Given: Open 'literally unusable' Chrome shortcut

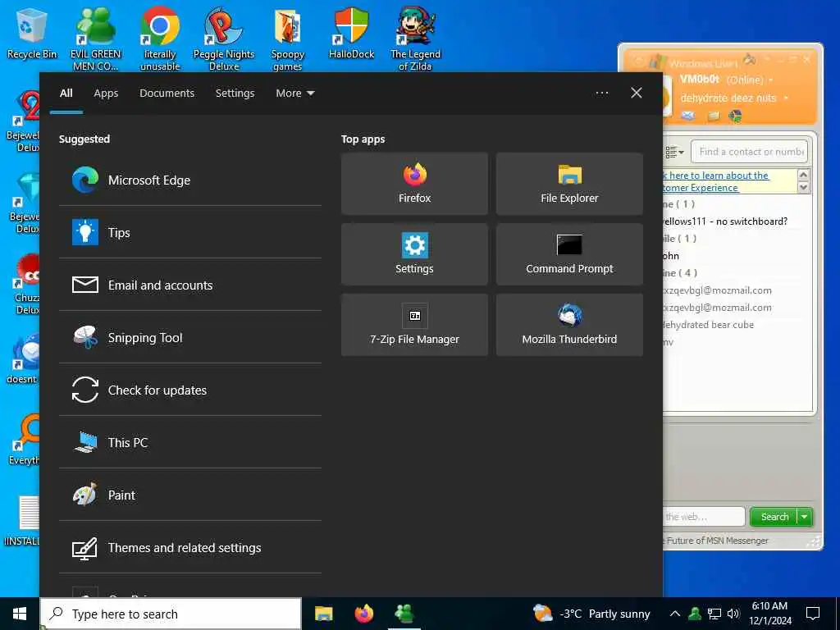Looking at the screenshot, I should [160, 39].
